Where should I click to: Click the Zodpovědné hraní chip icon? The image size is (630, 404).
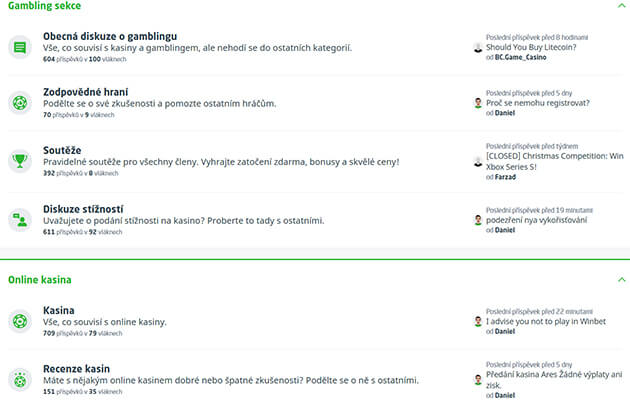[19, 103]
